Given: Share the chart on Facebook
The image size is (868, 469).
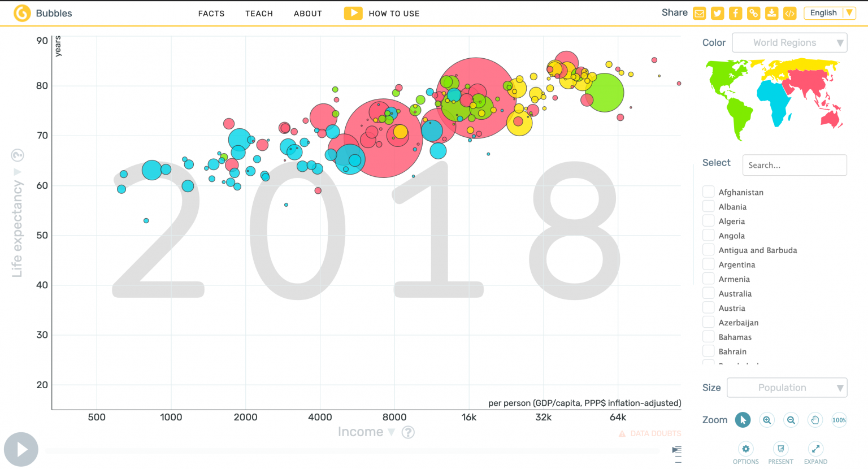Looking at the screenshot, I should click(x=735, y=12).
